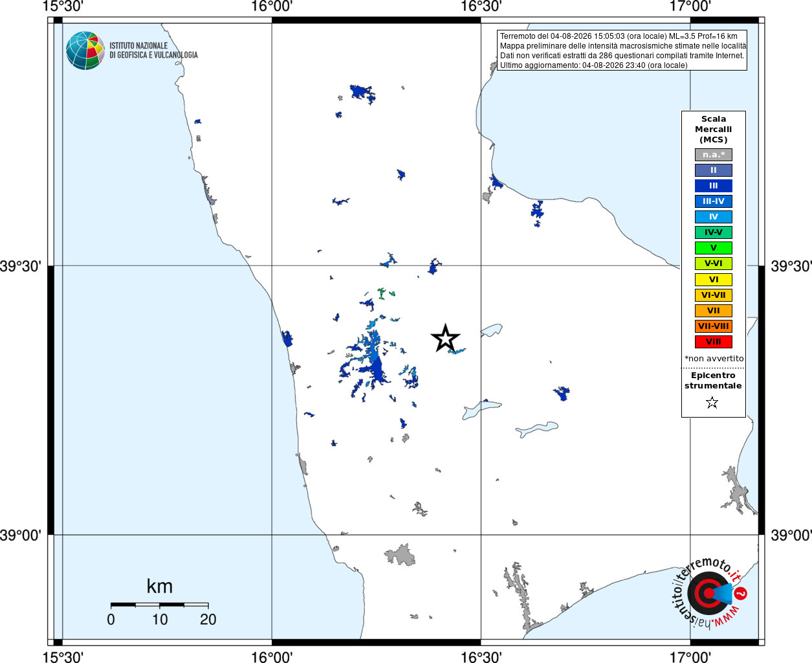Click the INGV globe logo
The height and width of the screenshot is (663, 812).
(x=85, y=51)
